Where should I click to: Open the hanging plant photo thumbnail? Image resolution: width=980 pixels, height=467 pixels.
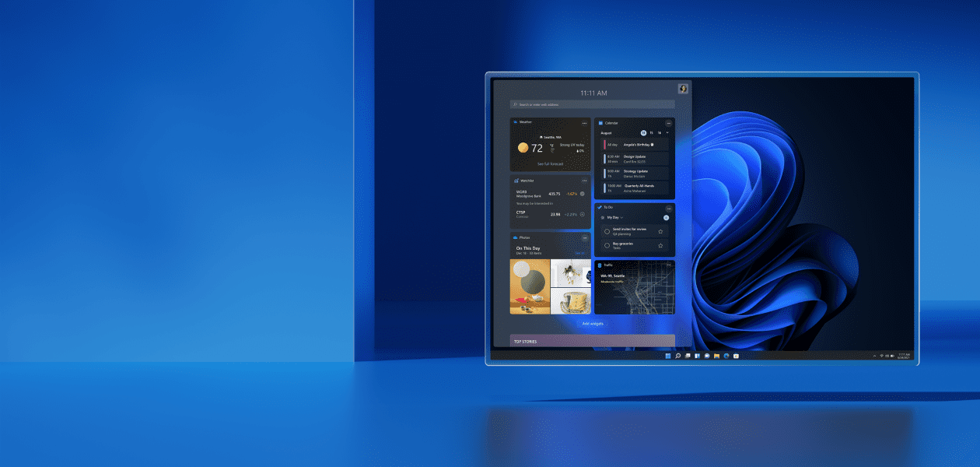pyautogui.click(x=571, y=273)
